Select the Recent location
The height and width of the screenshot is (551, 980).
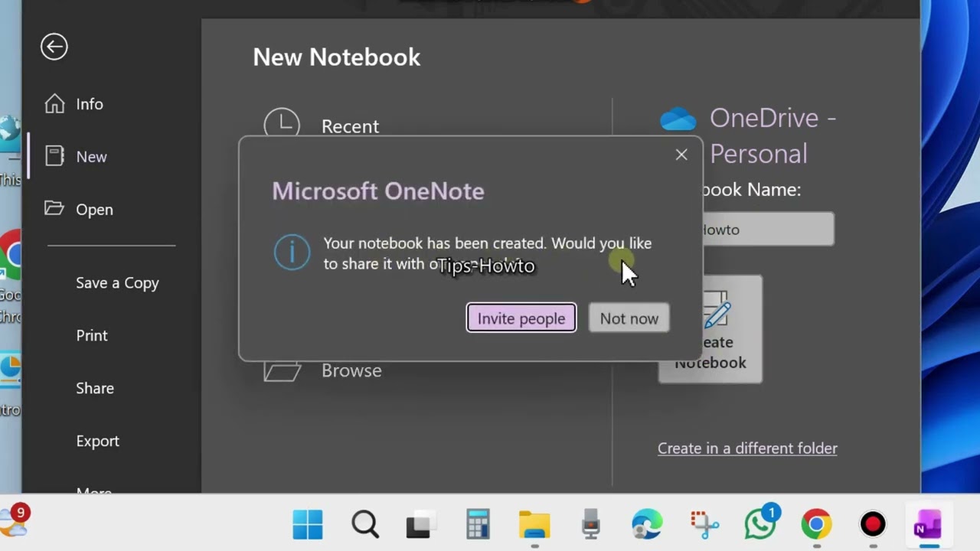click(322, 126)
